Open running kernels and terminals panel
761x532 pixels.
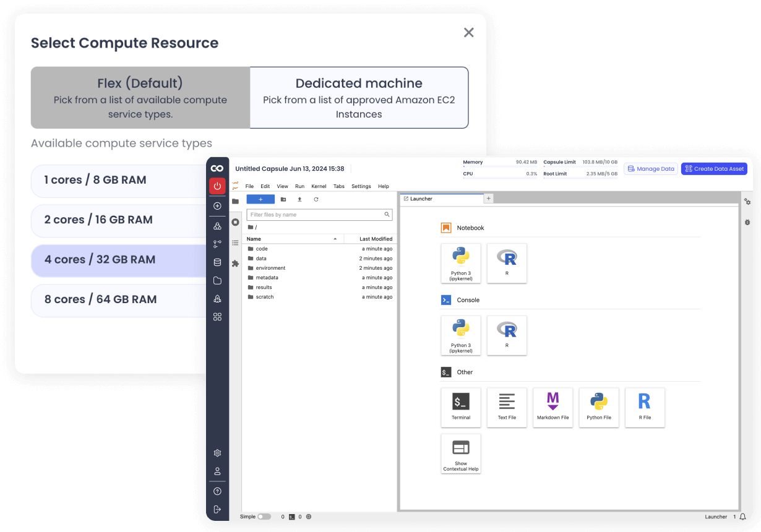pyautogui.click(x=235, y=222)
